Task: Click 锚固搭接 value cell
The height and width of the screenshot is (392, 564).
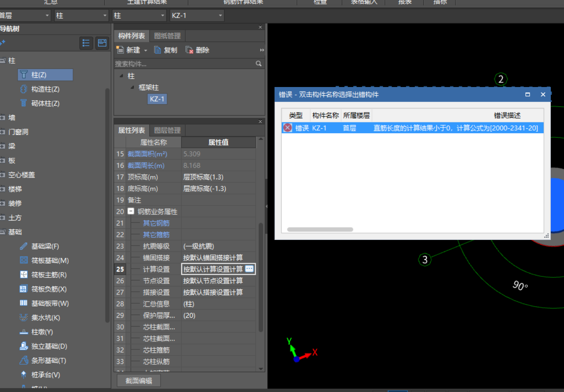Action: (218, 258)
